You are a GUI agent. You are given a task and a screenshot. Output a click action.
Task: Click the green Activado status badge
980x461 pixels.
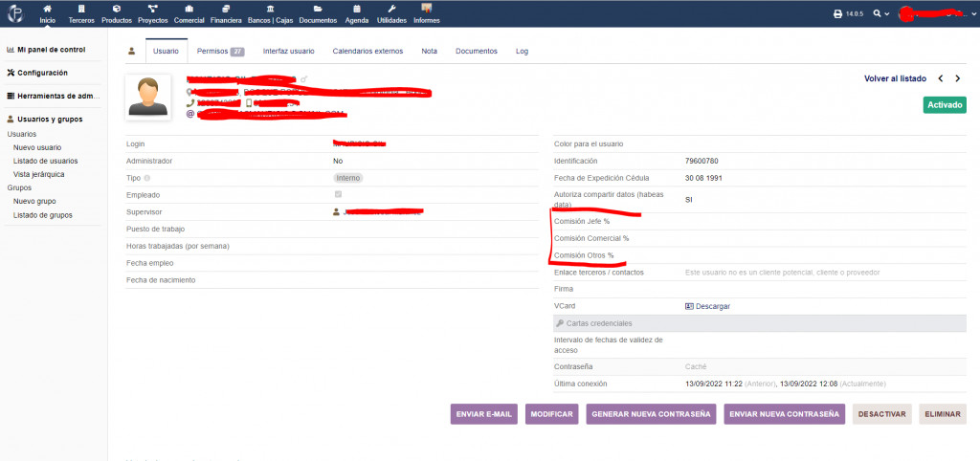(x=945, y=105)
